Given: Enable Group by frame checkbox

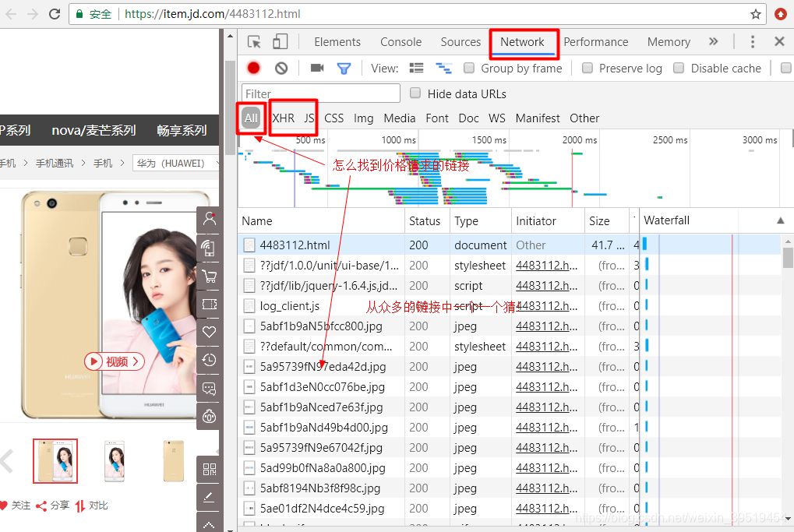Looking at the screenshot, I should (x=469, y=68).
